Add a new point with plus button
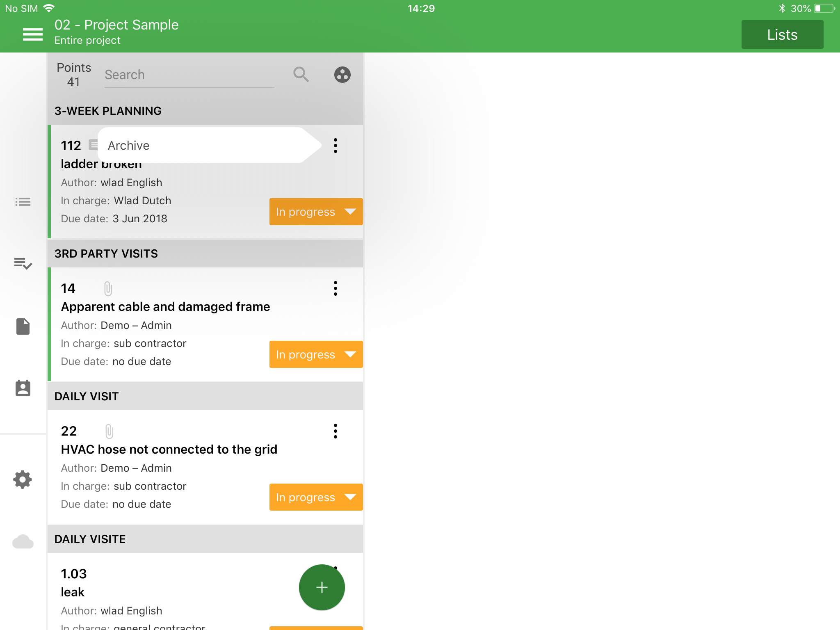This screenshot has height=630, width=840. tap(322, 587)
